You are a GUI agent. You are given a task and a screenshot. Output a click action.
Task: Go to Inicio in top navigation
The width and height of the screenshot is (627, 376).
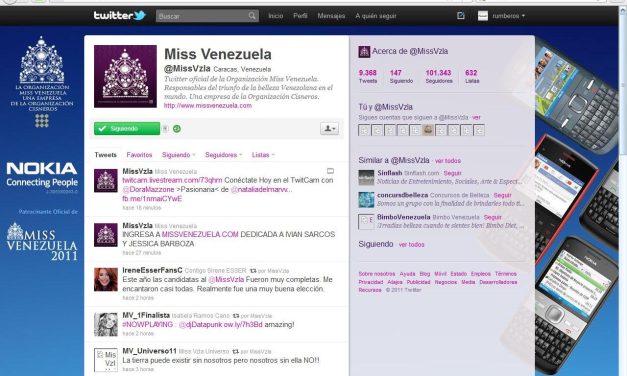pos(276,16)
